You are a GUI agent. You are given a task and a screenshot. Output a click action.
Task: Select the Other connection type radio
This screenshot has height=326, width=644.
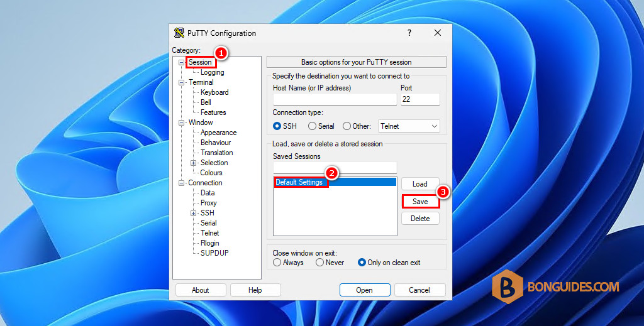[347, 126]
